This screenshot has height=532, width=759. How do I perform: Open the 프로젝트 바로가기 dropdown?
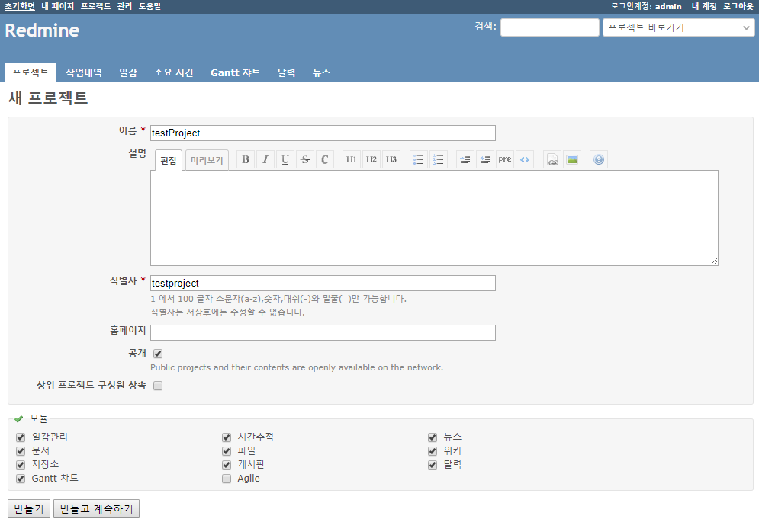679,27
